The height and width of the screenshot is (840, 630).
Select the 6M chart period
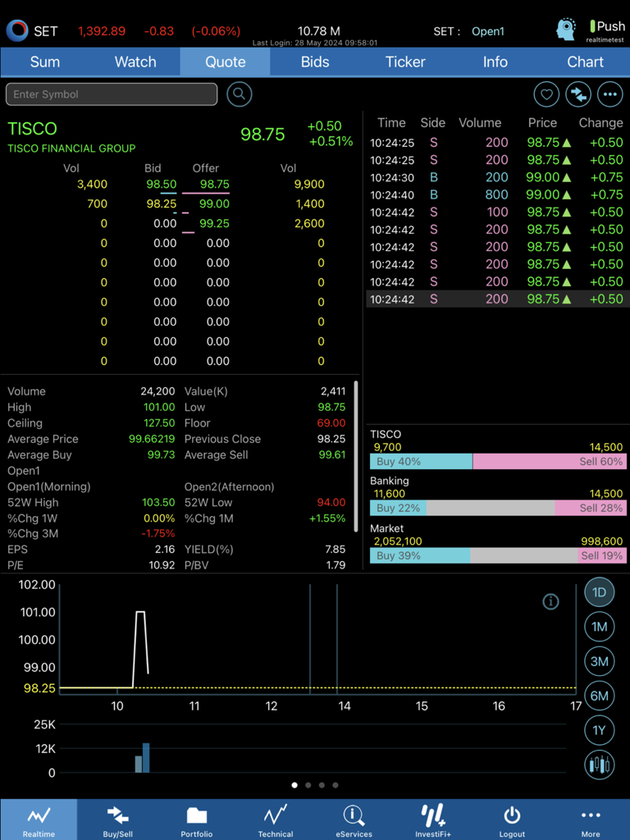599,696
